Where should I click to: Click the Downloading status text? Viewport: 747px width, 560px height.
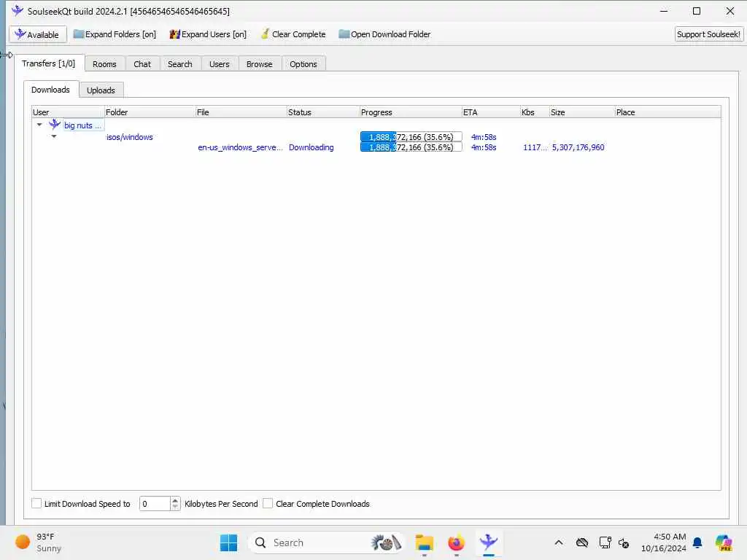(311, 147)
